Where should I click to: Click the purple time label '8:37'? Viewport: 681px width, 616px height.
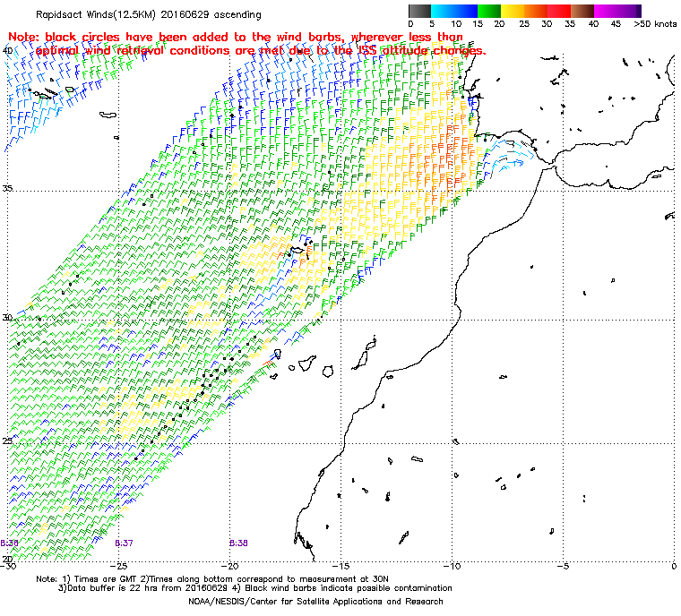[124, 543]
